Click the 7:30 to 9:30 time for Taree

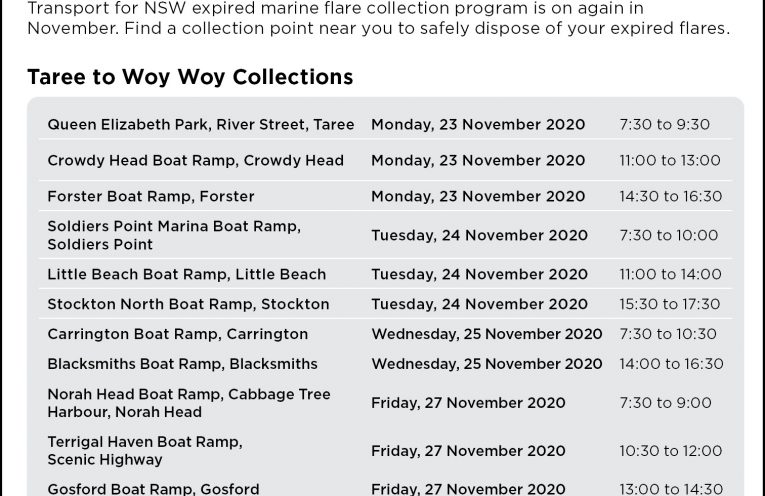[664, 125]
